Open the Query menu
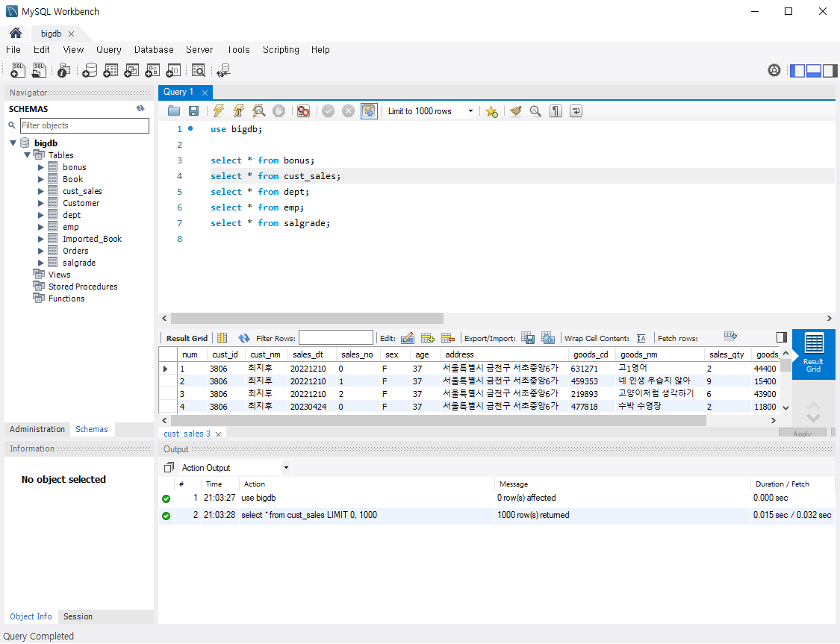Screen dimensions: 840x644 [109, 50]
